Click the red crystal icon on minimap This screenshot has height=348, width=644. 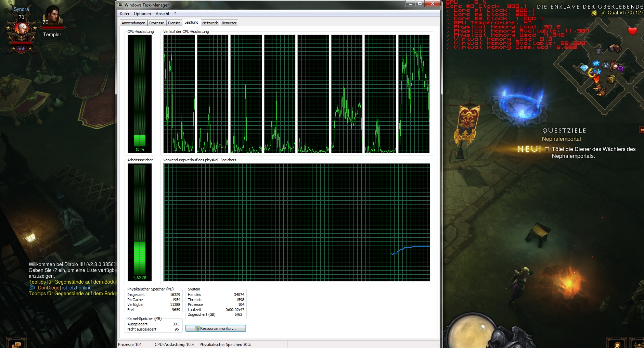[x=596, y=80]
